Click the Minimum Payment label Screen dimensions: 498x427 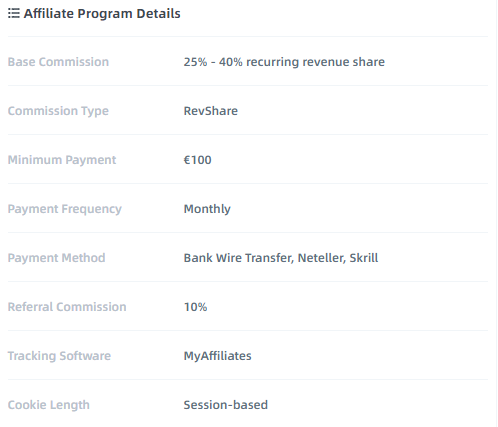click(62, 160)
